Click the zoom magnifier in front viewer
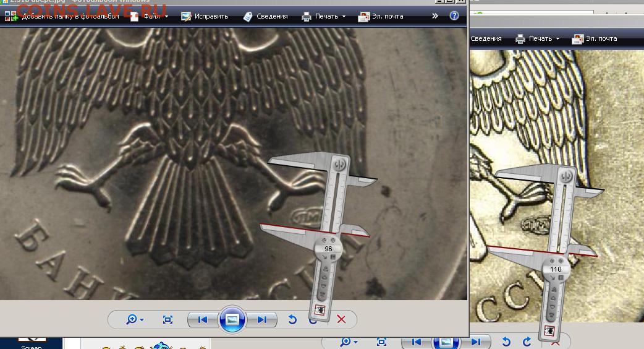Viewport: 644px width, 349px height. (132, 319)
